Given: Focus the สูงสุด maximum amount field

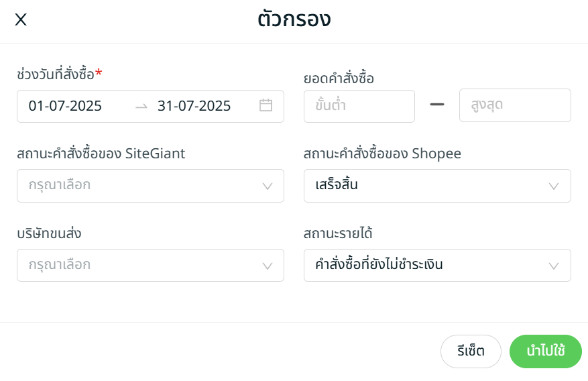Looking at the screenshot, I should point(514,105).
